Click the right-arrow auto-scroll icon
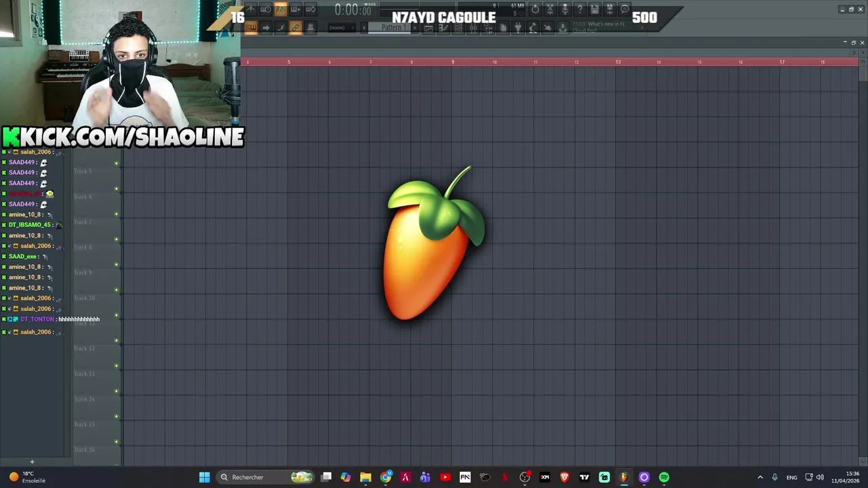 pos(265,28)
